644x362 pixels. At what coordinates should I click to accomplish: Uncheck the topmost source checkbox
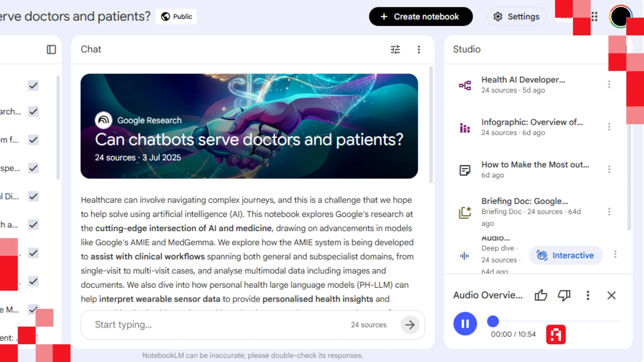[x=33, y=85]
